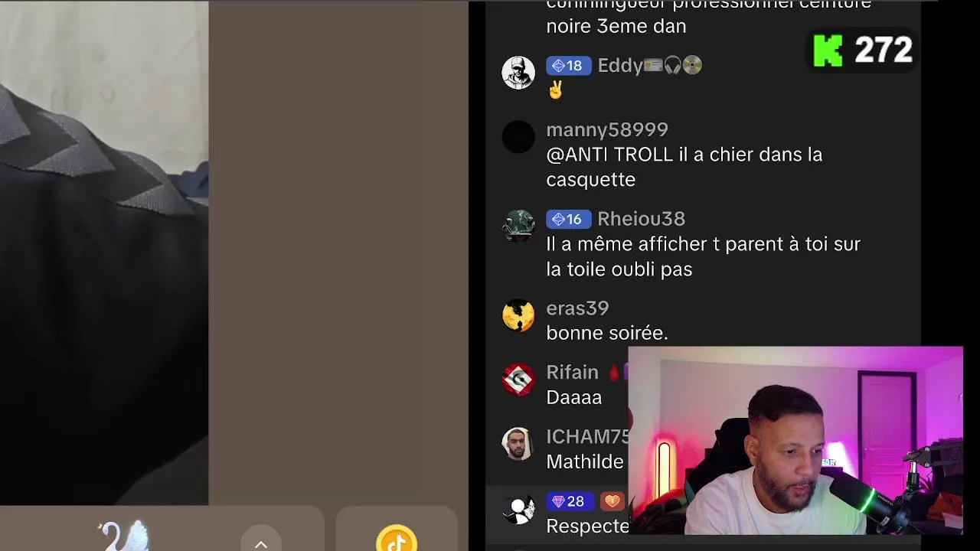
Task: Click the streamer webcam overlay
Action: [795, 441]
